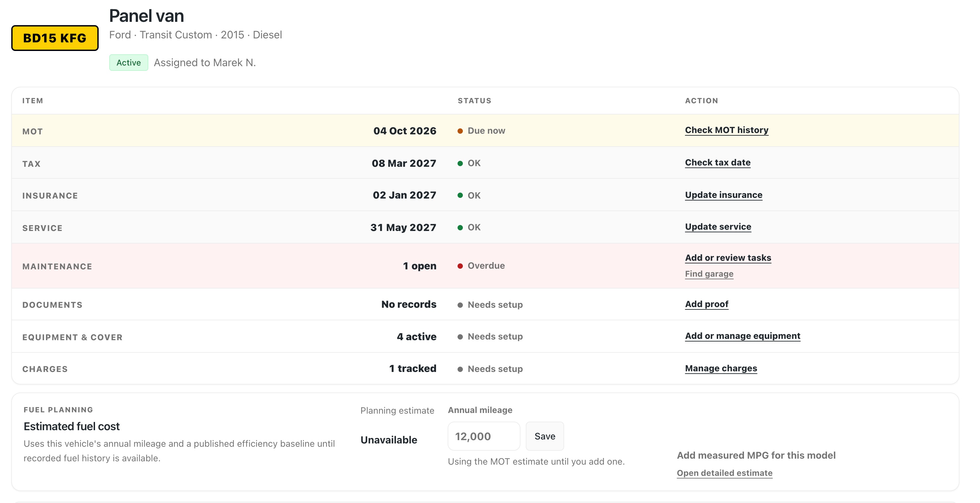Open the Add proof link for documents
980x503 pixels.
point(707,304)
